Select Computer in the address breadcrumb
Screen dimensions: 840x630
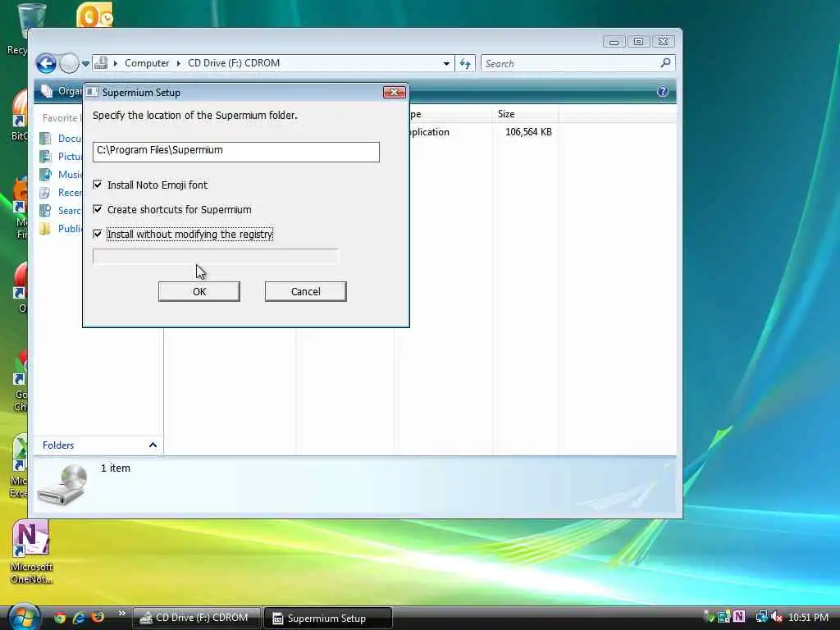click(147, 63)
